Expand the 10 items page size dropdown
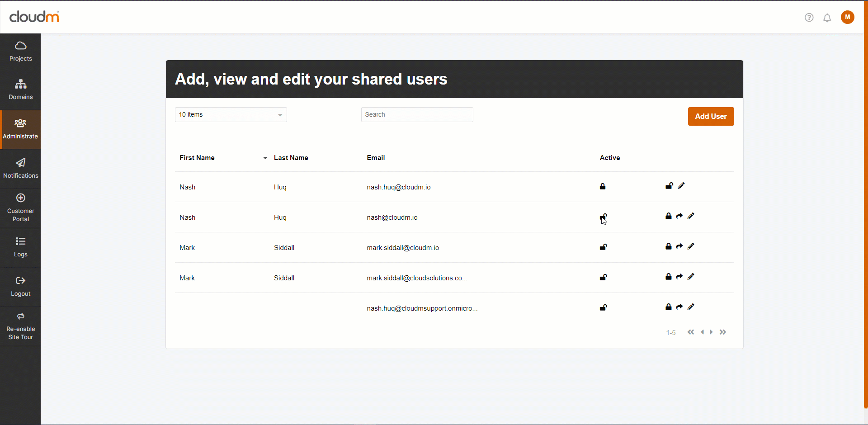Viewport: 868px width, 425px height. pos(231,115)
